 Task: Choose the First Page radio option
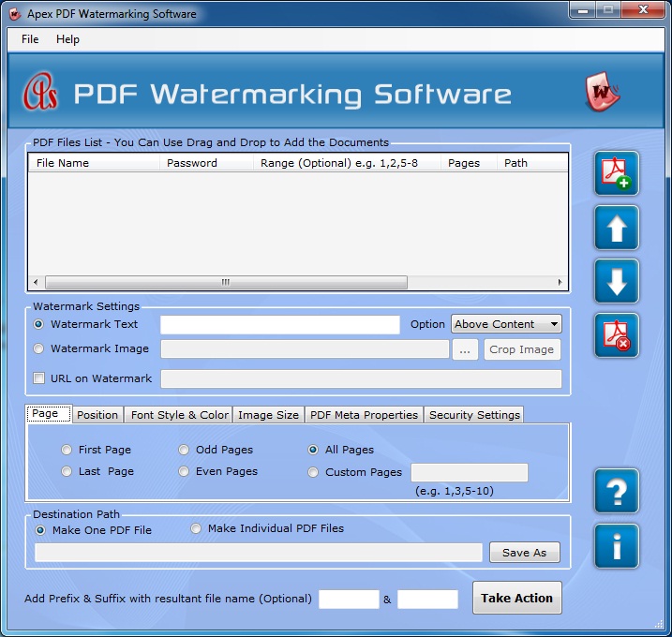pyautogui.click(x=67, y=450)
